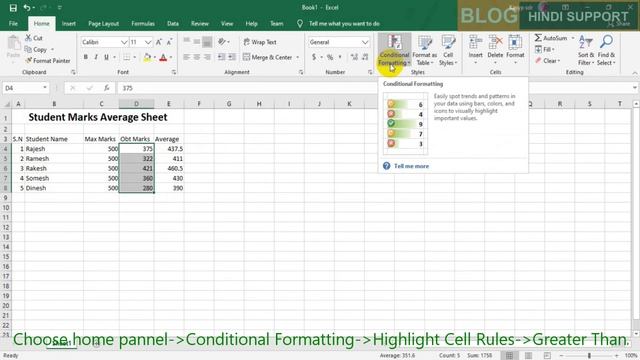The width and height of the screenshot is (640, 360).
Task: Click the Insert Function fx button
Action: pos(107,88)
